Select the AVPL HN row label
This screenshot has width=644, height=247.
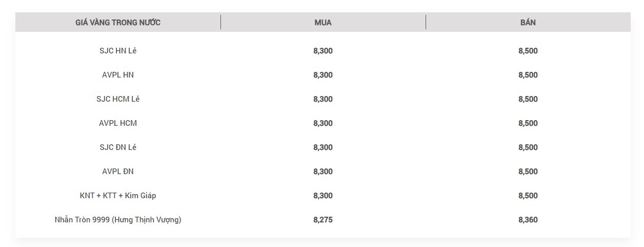coord(118,75)
